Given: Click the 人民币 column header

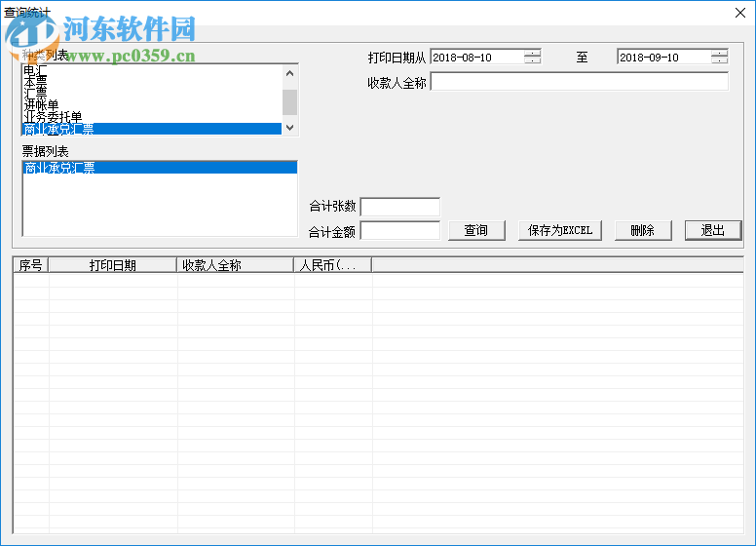Looking at the screenshot, I should tap(333, 265).
